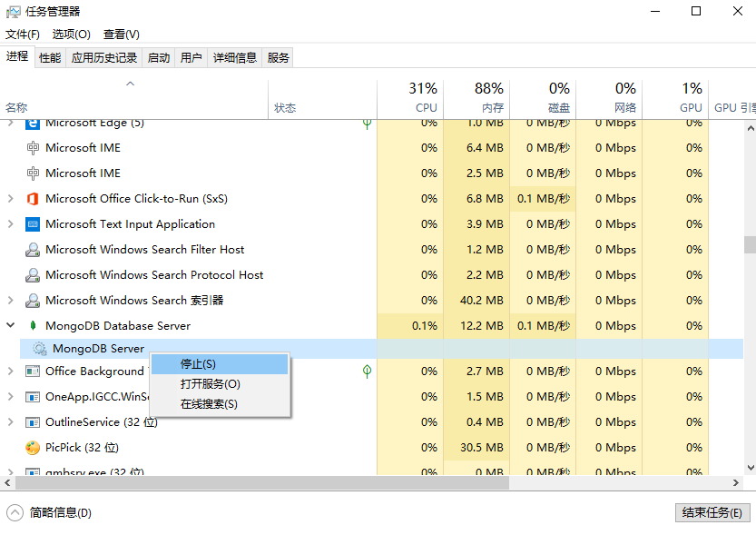Click the 简略信息 up-arrow circle icon
The image size is (756, 535).
coord(15,513)
